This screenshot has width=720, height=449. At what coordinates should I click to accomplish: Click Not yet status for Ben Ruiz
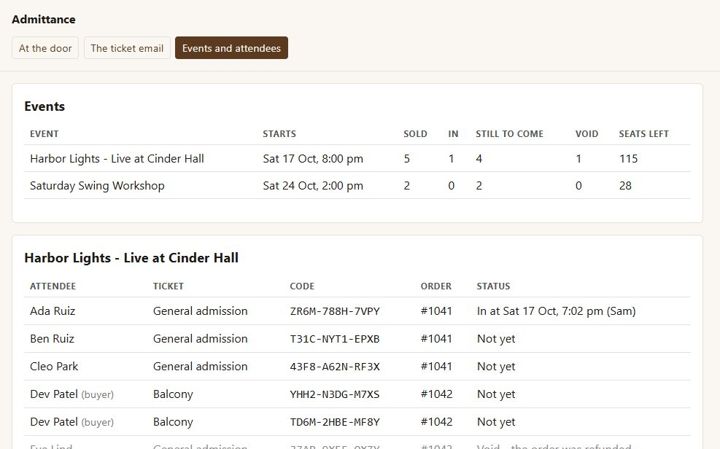(496, 339)
